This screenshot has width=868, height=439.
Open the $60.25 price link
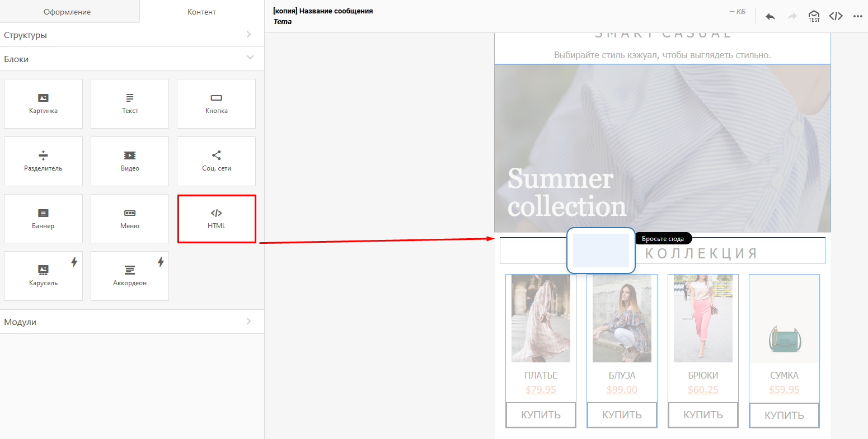pyautogui.click(x=703, y=390)
